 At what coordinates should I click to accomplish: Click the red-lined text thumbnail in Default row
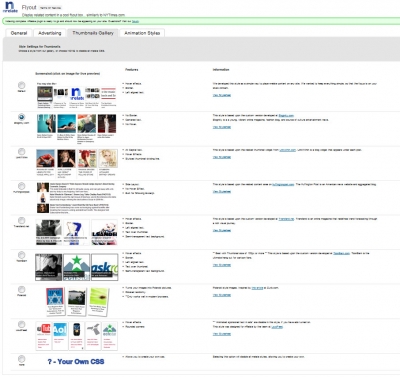[108, 93]
